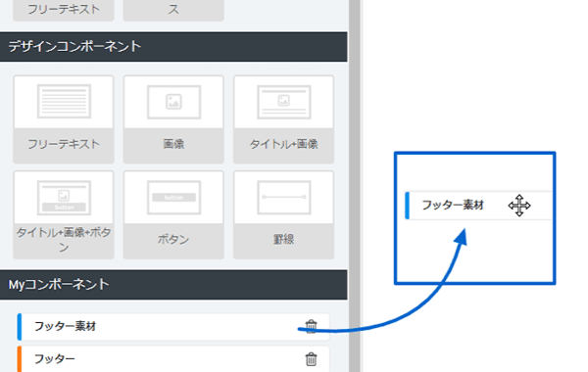Select フッター素材 in Myコンポーネント list
The image size is (588, 372).
[x=173, y=327]
